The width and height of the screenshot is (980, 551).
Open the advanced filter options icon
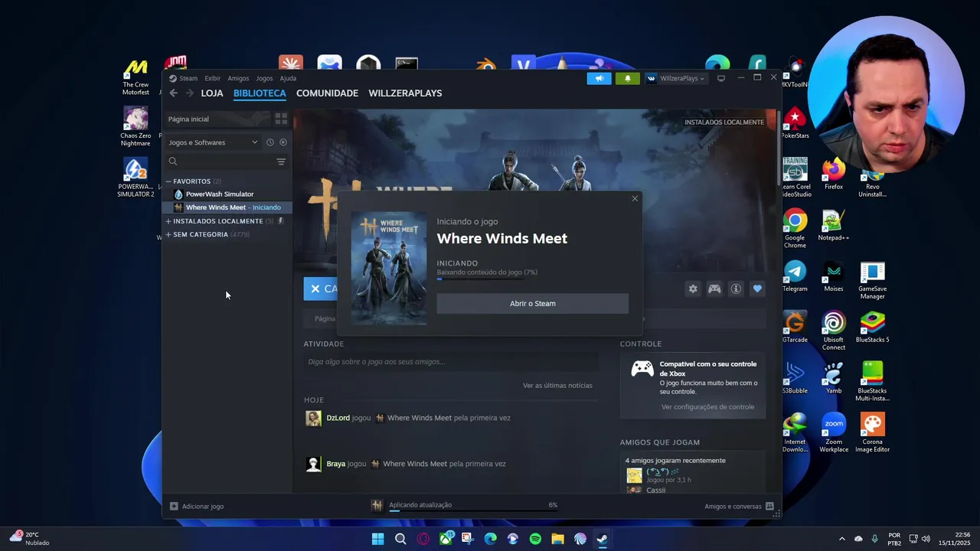point(281,161)
